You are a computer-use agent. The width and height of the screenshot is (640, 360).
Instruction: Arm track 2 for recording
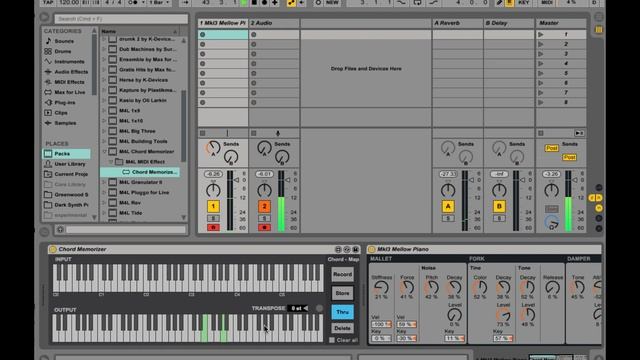pyautogui.click(x=264, y=227)
